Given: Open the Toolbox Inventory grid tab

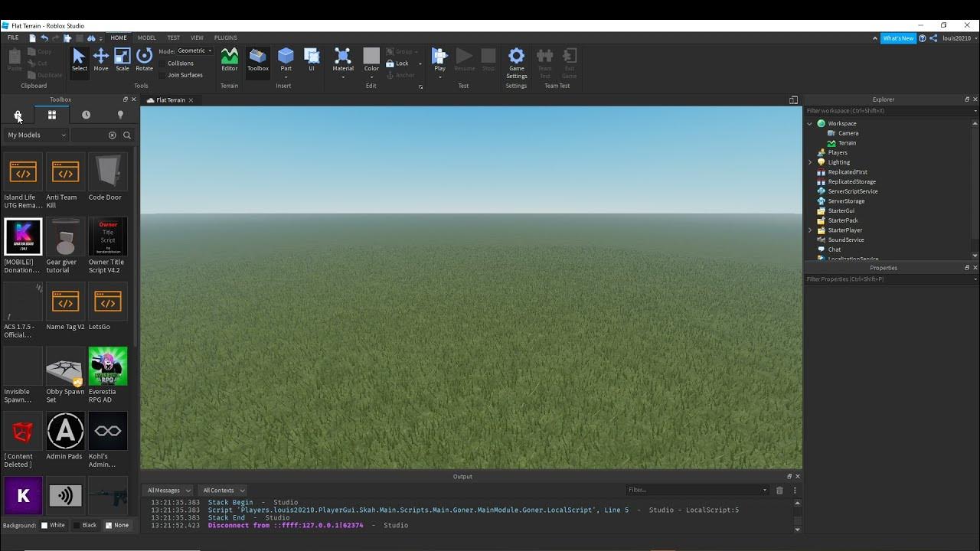Looking at the screenshot, I should 52,115.
